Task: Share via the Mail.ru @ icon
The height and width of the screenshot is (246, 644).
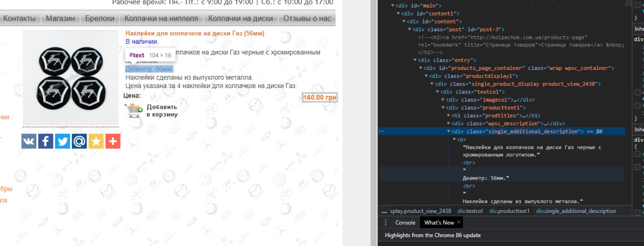Action: click(x=79, y=141)
